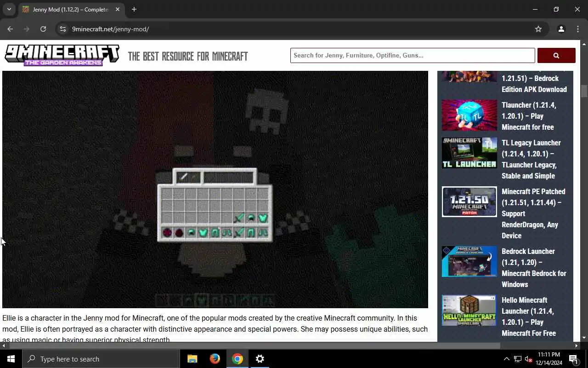The image size is (588, 368).
Task: Click the 9Minecraft logo
Action: click(x=62, y=55)
